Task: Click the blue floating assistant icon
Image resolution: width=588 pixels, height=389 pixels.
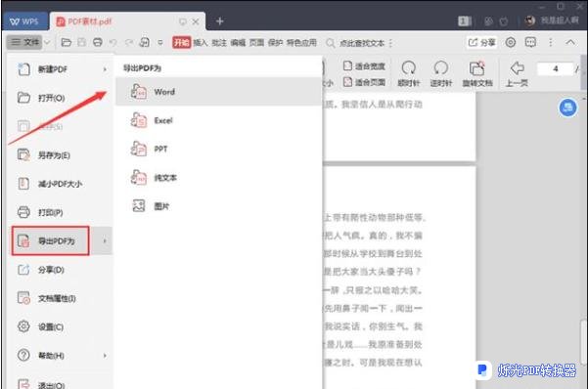Action: (567, 108)
